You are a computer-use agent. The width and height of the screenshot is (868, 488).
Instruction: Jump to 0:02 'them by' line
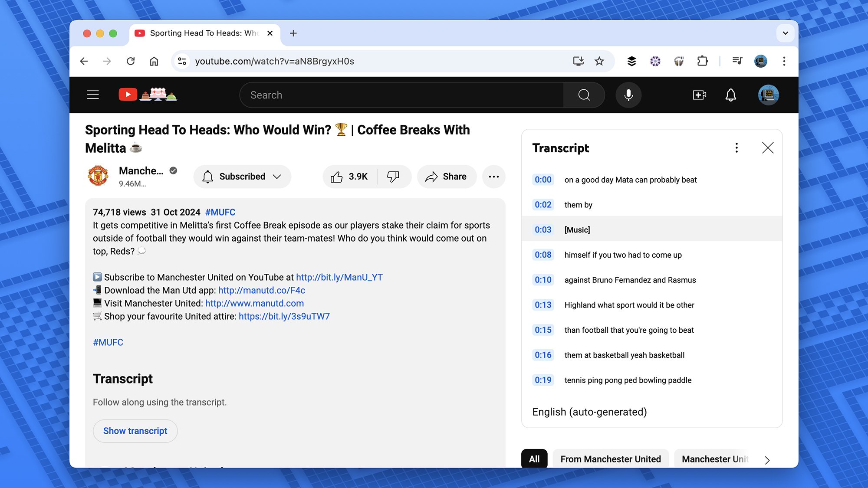[652, 205]
